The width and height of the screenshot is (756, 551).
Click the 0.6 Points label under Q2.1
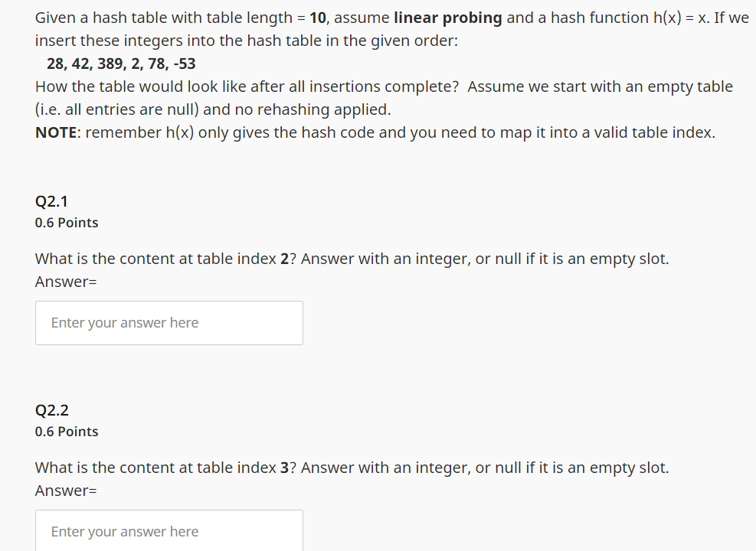point(66,223)
